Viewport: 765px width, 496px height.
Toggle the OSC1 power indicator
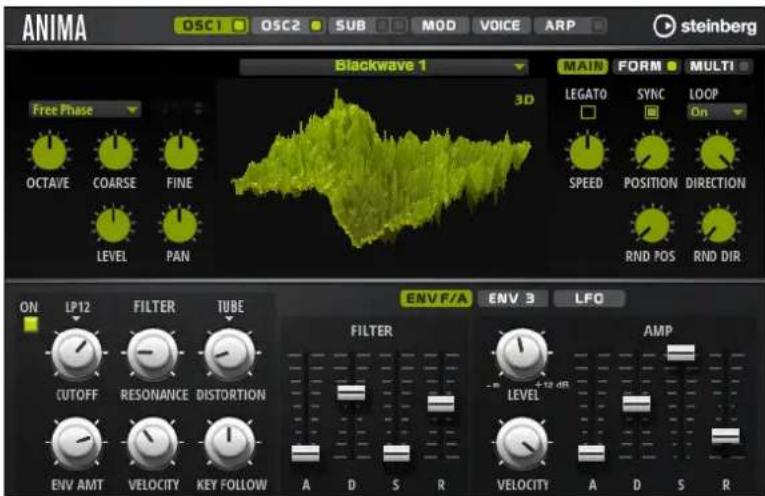pos(239,25)
